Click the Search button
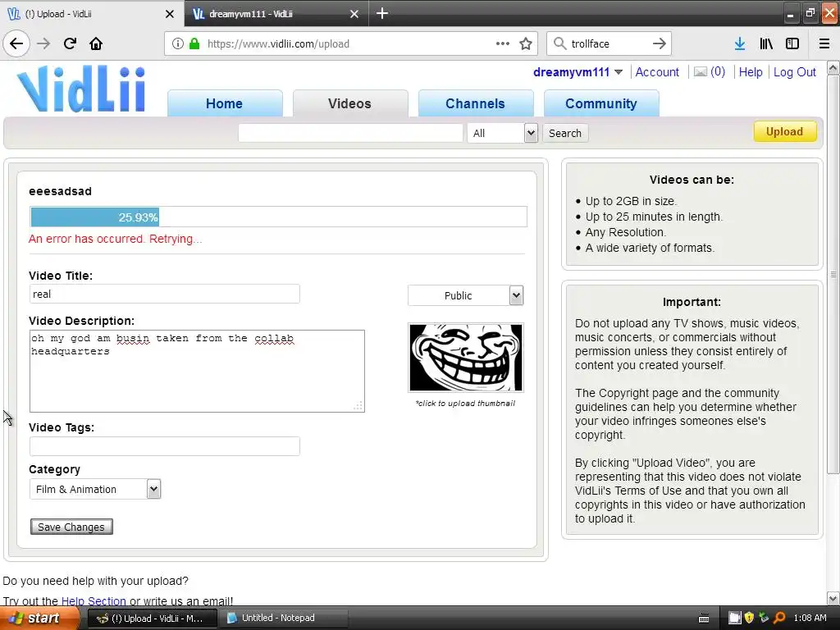The image size is (840, 630). click(565, 133)
